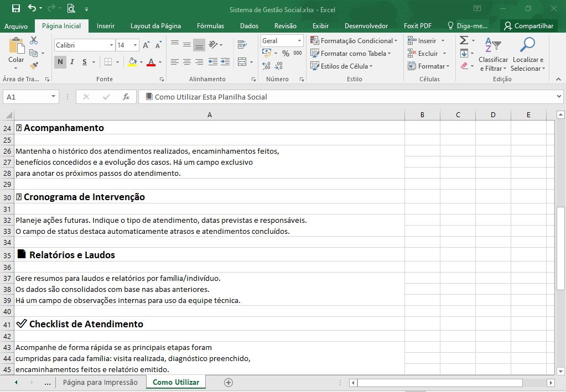Click Excluir in the Células group
The width and height of the screenshot is (566, 392).
coord(427,54)
